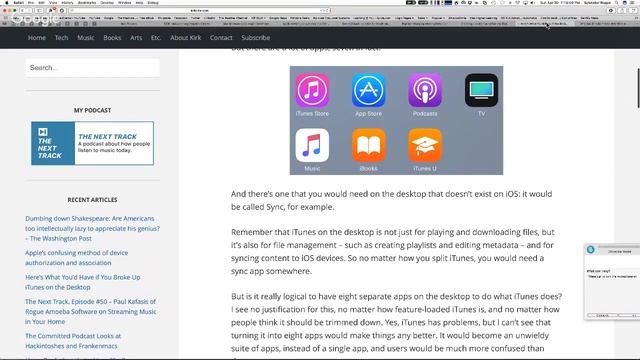This screenshot has width=640, height=360.
Task: Click the Safari share button
Action: coord(622,10)
